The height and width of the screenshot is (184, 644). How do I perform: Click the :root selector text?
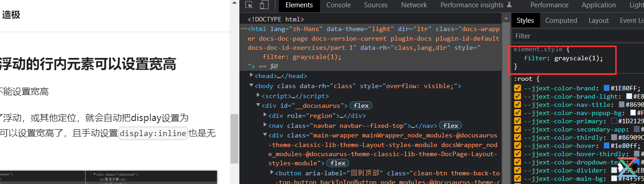point(523,79)
